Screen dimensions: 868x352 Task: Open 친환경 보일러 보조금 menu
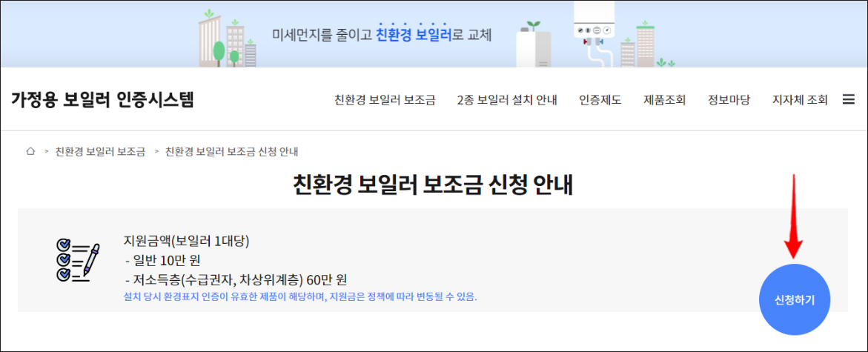(x=385, y=100)
